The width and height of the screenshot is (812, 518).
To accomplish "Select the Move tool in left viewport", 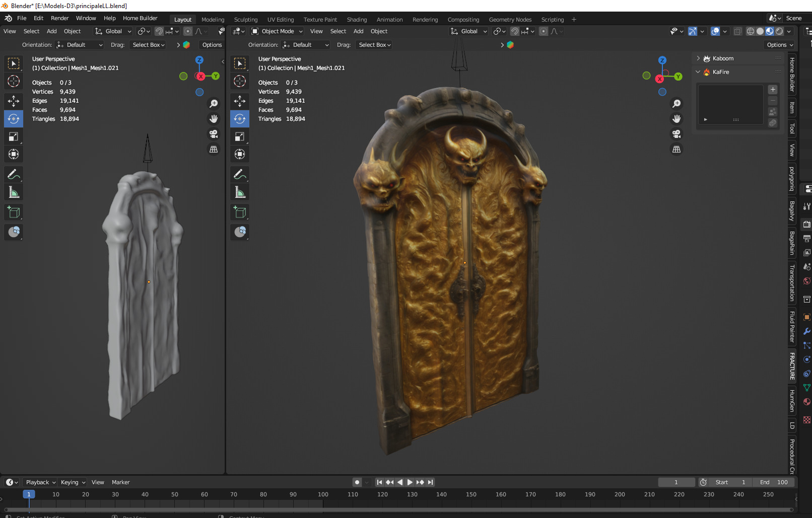I will [x=14, y=101].
